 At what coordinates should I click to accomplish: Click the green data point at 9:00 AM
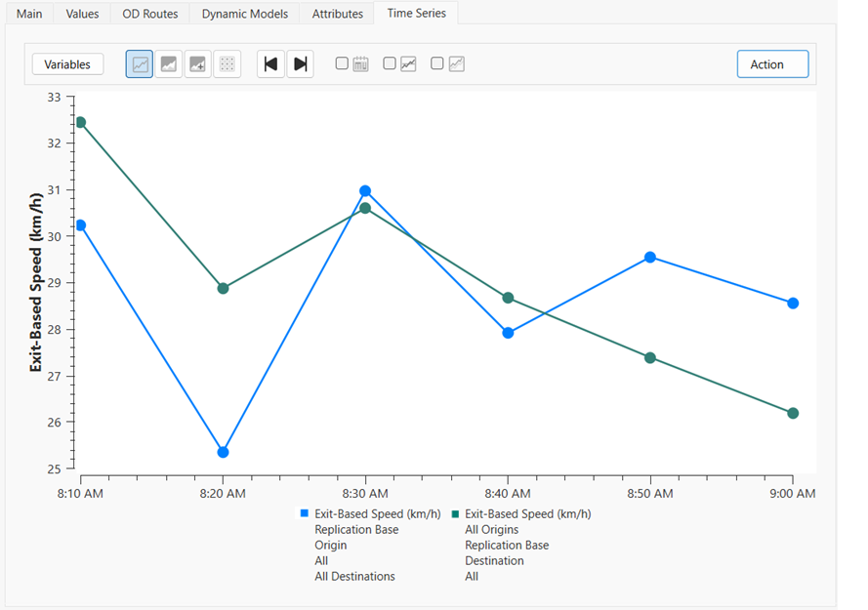tap(793, 413)
